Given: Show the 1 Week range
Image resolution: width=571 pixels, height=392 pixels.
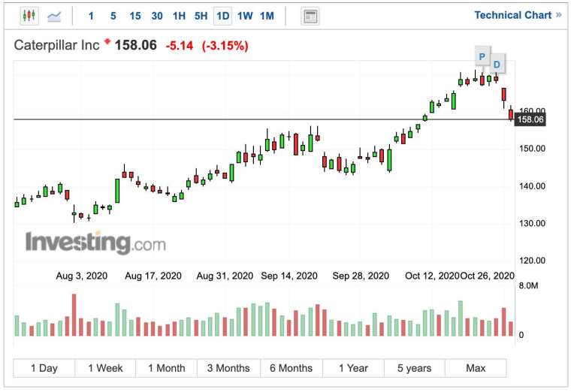Looking at the screenshot, I should click(x=105, y=368).
